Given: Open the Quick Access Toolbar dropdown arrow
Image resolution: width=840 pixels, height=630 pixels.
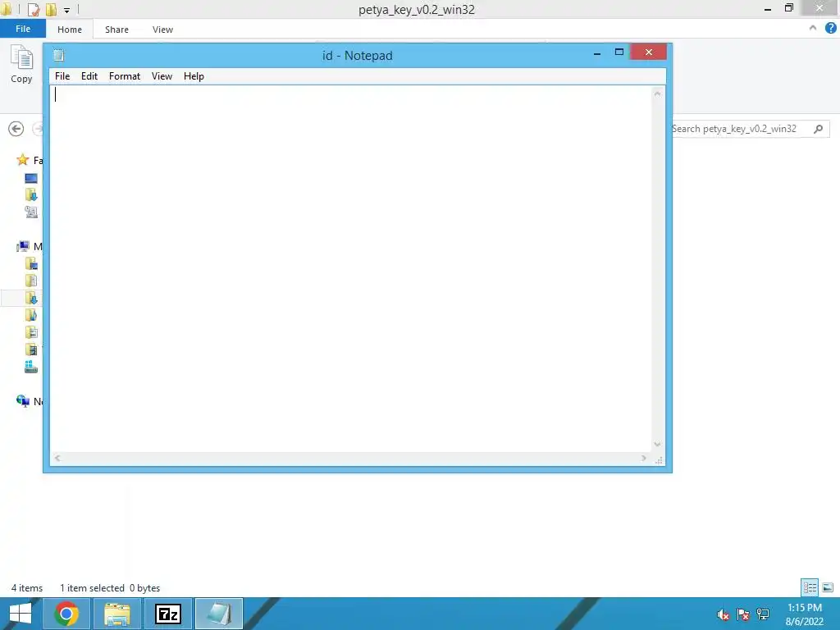Looking at the screenshot, I should click(x=67, y=10).
